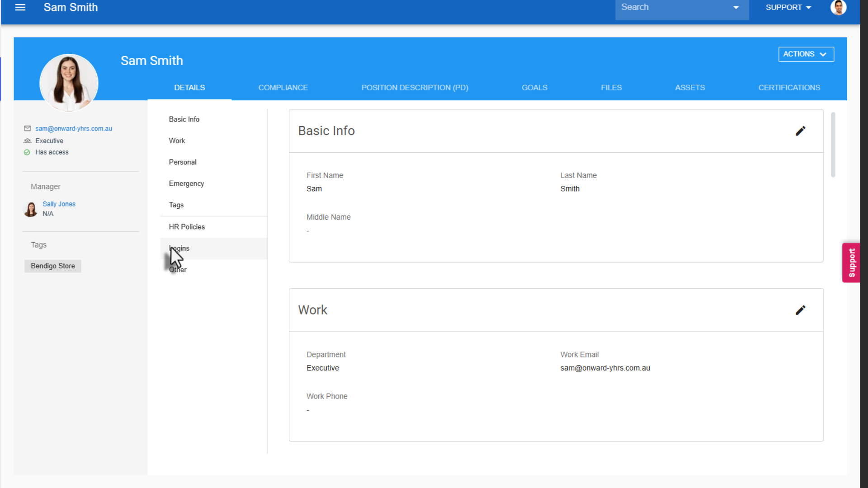The height and width of the screenshot is (488, 868).
Task: Click the envelope email icon in sidebar
Action: click(27, 129)
